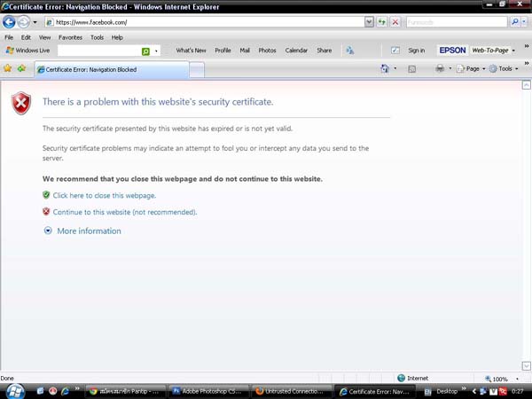532x399 pixels.
Task: Click the Internet zone status indicator
Action: coord(412,378)
